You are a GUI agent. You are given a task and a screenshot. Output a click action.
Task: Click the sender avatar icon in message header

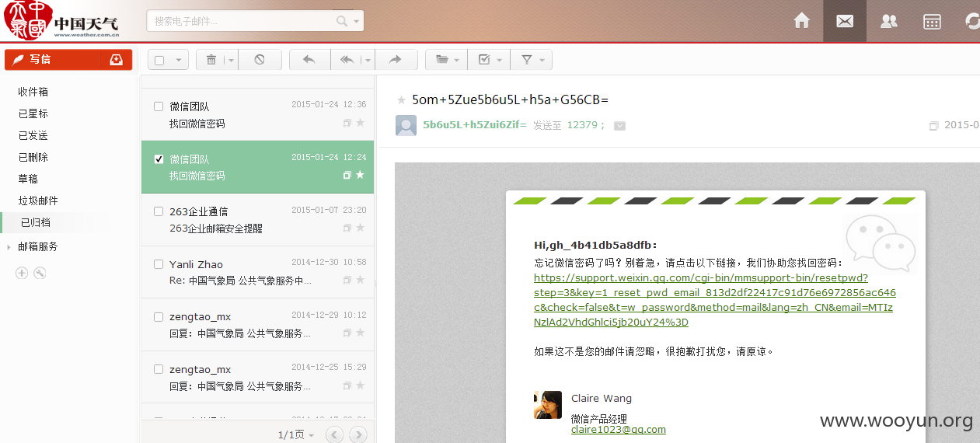[x=406, y=125]
